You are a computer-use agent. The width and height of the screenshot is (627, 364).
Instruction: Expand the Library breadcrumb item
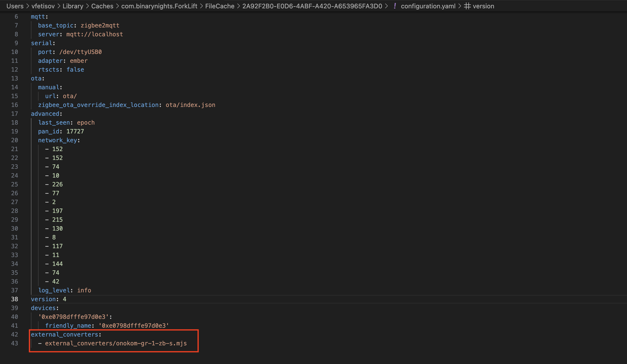(x=73, y=6)
